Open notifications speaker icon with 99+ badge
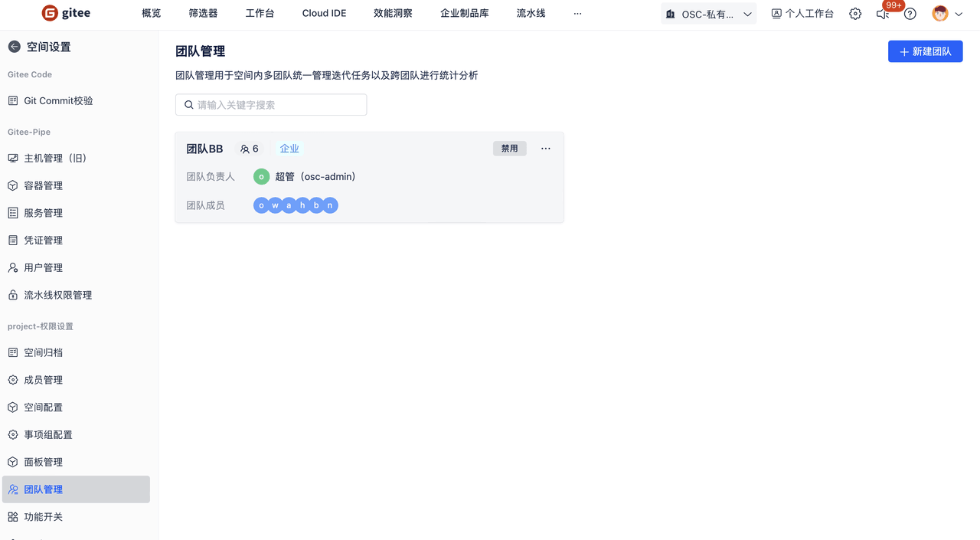Viewport: 980px width, 540px height. click(883, 14)
